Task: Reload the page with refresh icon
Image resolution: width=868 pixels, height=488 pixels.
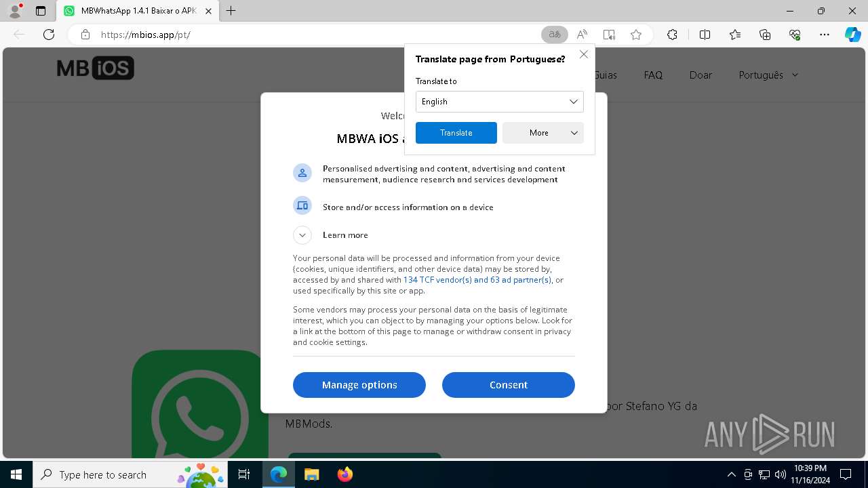Action: (x=49, y=35)
